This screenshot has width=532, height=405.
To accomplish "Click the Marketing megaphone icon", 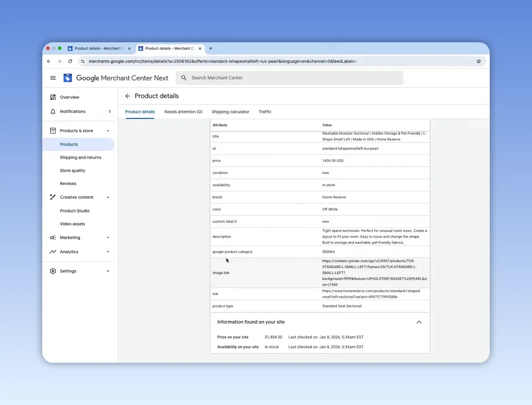I will pos(53,238).
